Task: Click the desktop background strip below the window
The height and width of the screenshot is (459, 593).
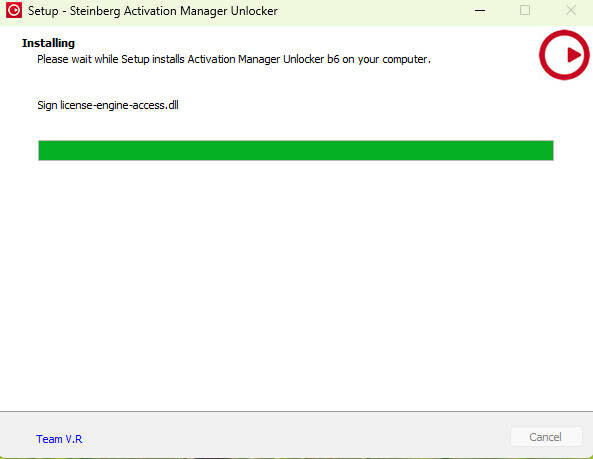Action: pyautogui.click(x=296, y=458)
